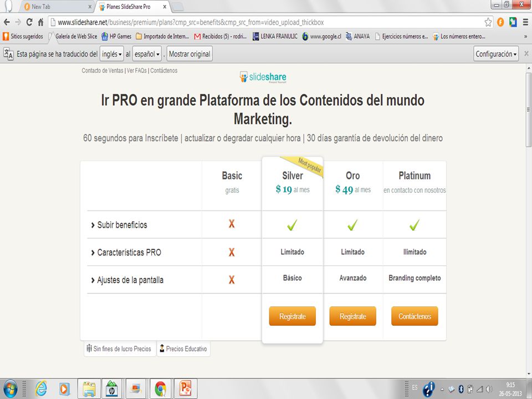The image size is (532, 399).
Task: Open a new browser tab
Action: click(178, 7)
